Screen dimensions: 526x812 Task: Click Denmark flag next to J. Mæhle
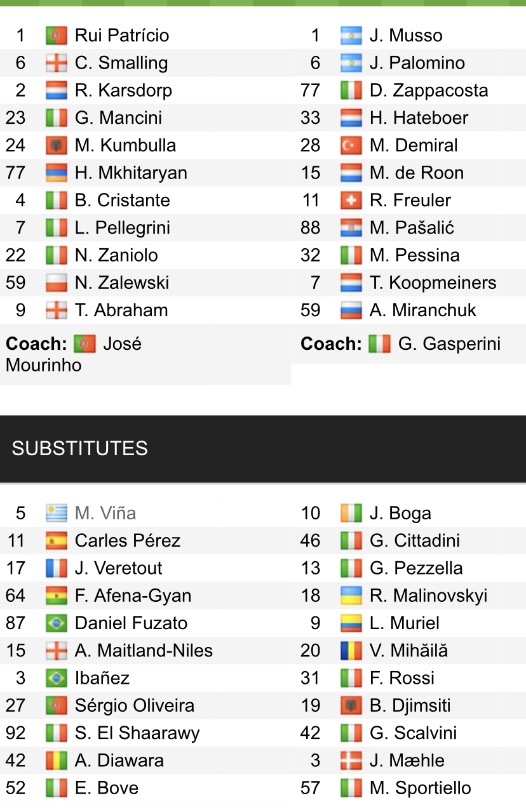[351, 761]
